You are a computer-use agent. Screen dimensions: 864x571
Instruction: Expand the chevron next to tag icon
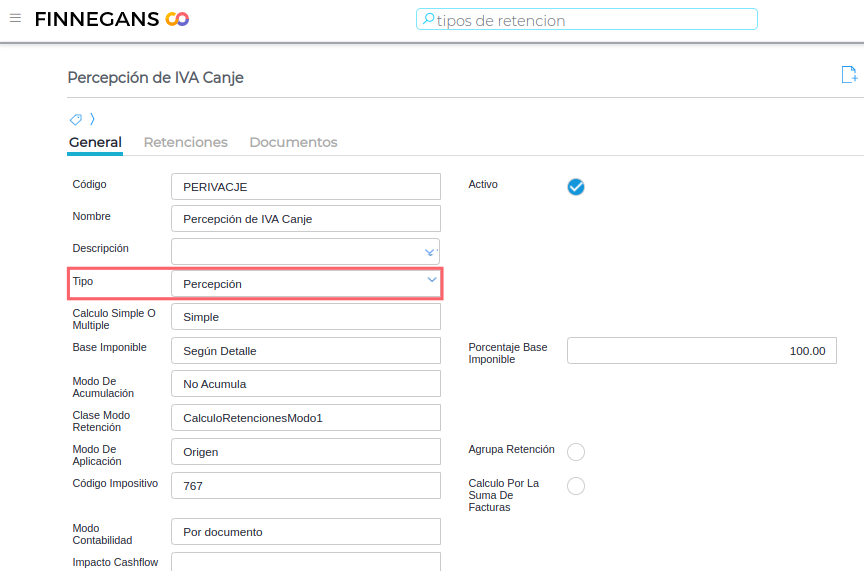[92, 119]
